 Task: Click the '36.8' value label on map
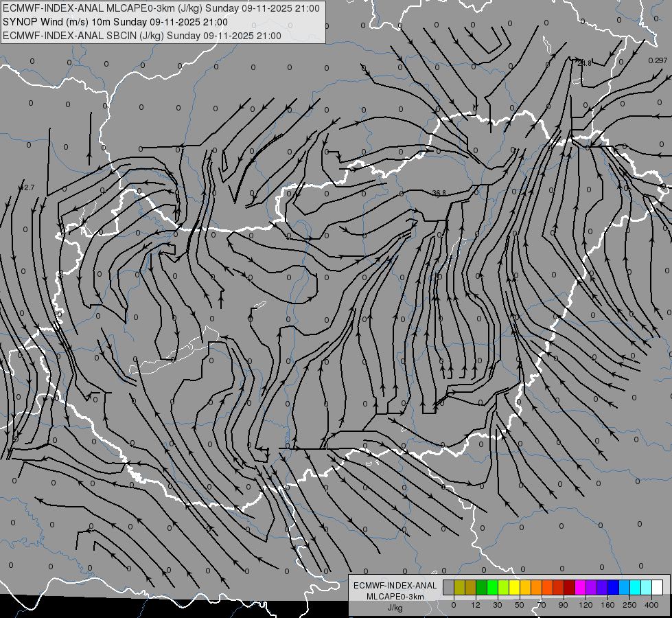tap(439, 194)
